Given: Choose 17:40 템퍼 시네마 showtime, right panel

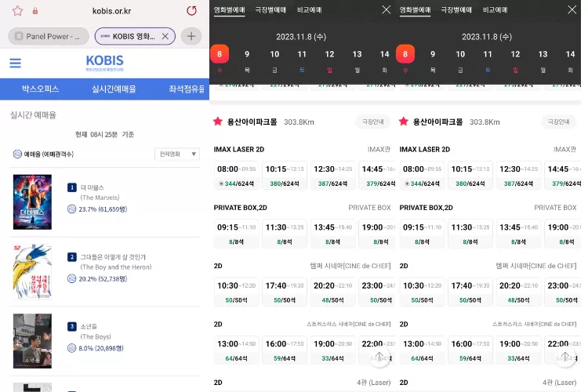Looking at the screenshot, I should [470, 292].
